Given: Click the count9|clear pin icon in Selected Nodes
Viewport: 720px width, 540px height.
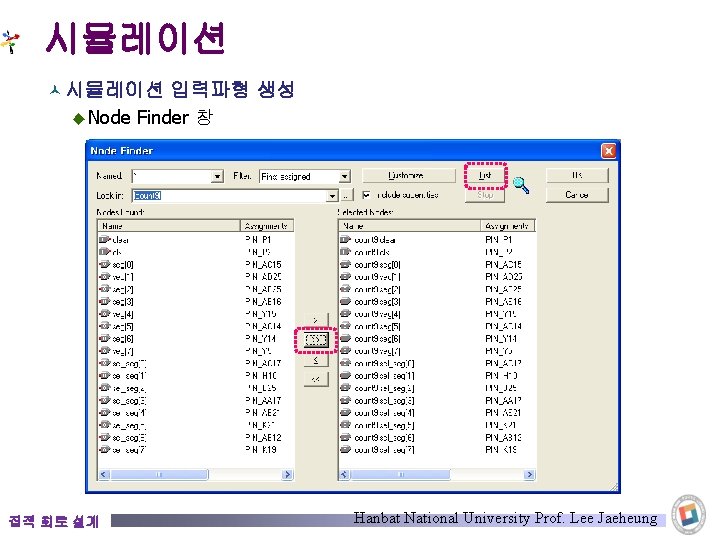Looking at the screenshot, I should click(345, 239).
